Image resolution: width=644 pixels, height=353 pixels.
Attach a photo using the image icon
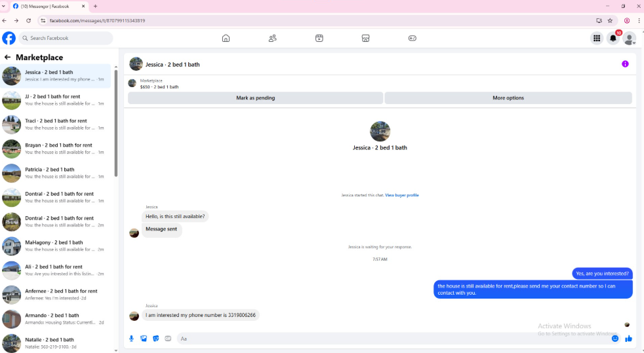point(144,338)
